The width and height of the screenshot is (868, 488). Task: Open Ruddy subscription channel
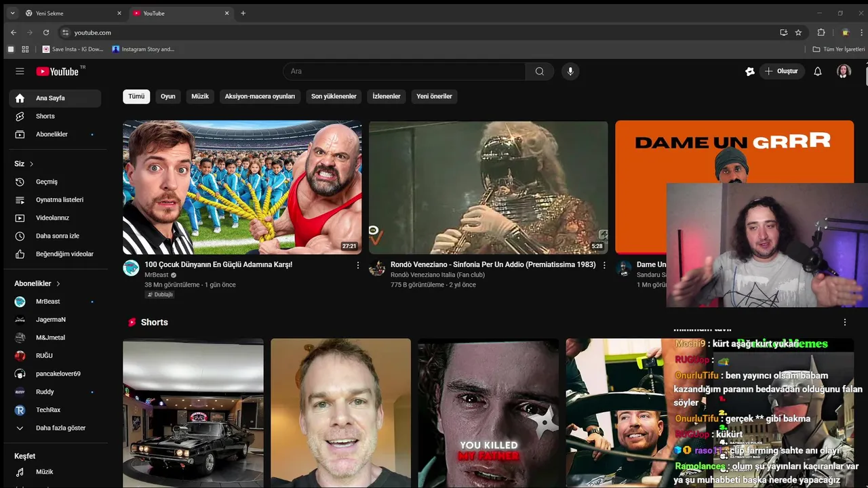[x=55, y=392]
